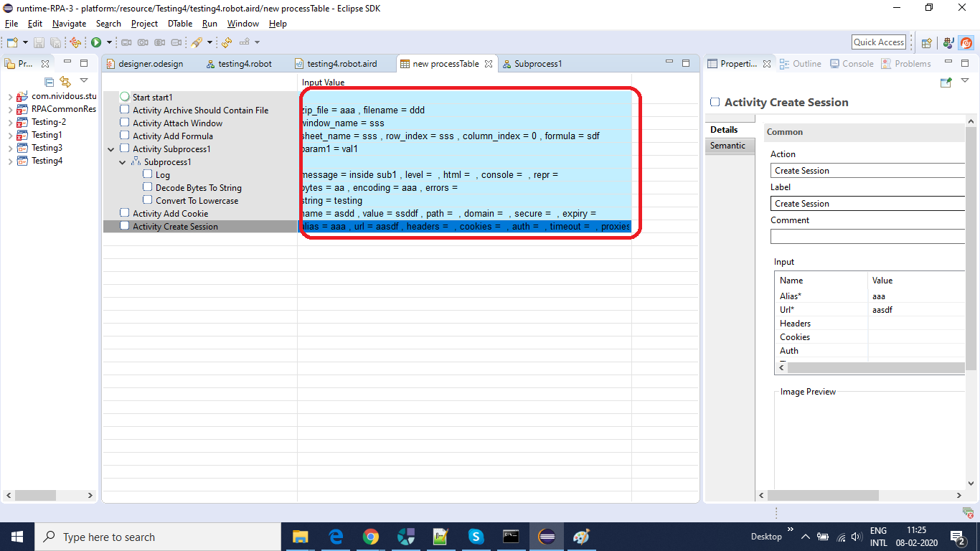Open the Windows notification center icon
This screenshot has height=551, width=980.
[958, 537]
